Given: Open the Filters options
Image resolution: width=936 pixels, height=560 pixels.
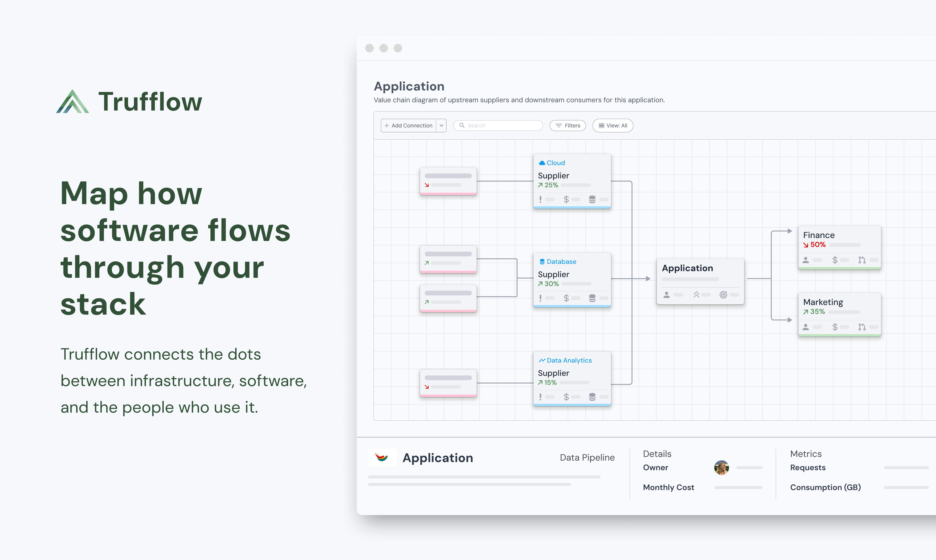Looking at the screenshot, I should (x=568, y=126).
